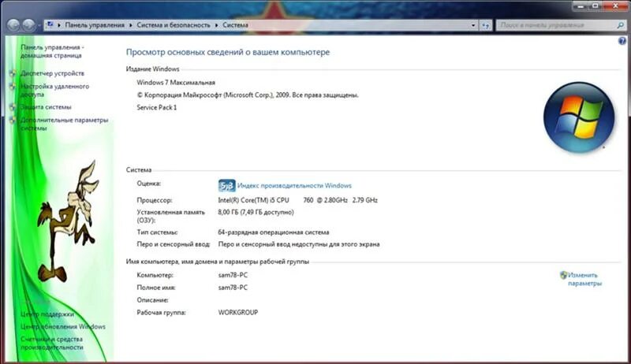Open 'Диспетчер устройств' link

[52, 73]
